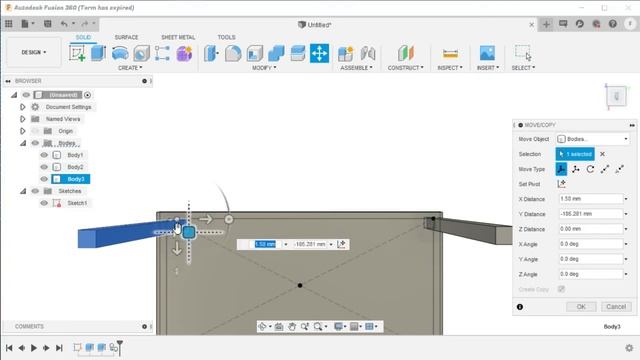Image resolution: width=640 pixels, height=360 pixels.
Task: Undo the last action
Action: [x=64, y=24]
